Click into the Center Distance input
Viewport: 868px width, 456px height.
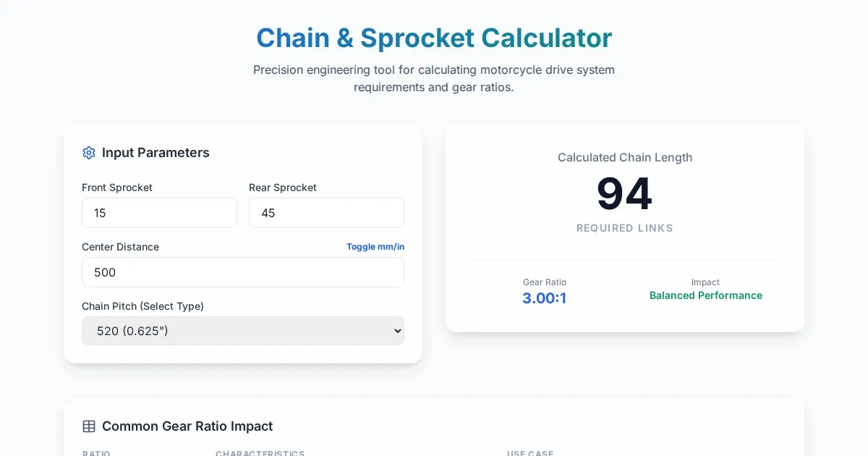(242, 272)
